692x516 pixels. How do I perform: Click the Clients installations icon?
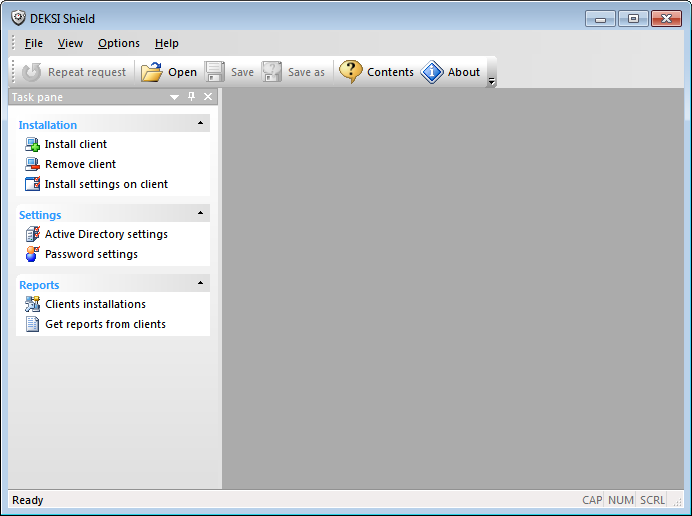[32, 304]
